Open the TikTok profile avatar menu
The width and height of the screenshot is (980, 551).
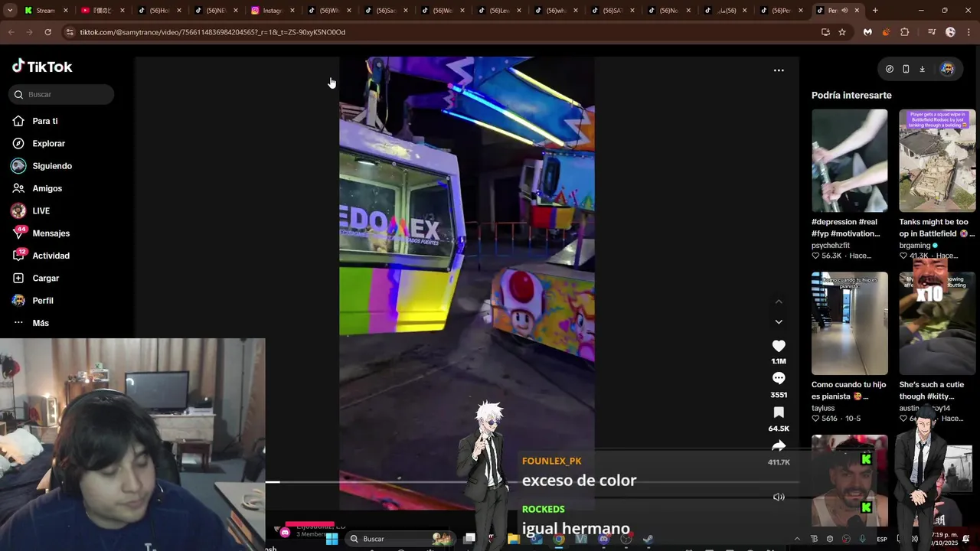[947, 69]
